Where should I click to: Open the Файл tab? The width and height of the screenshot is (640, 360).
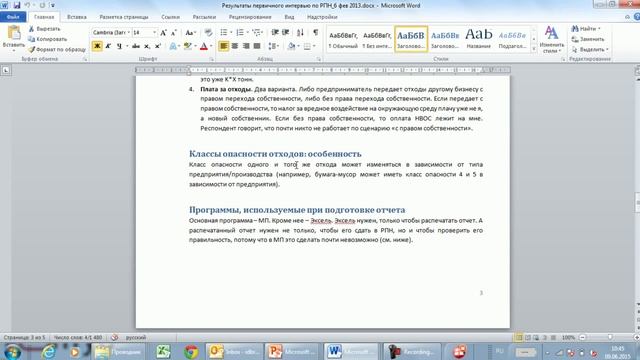pyautogui.click(x=13, y=17)
